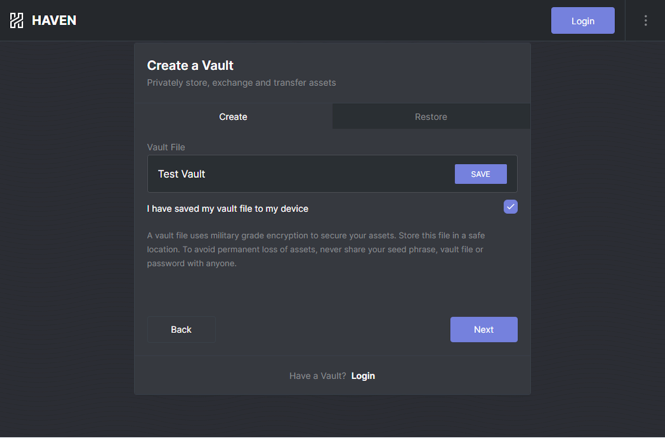Click the Vault File field label
Image resolution: width=665 pixels, height=438 pixels.
[x=166, y=147]
